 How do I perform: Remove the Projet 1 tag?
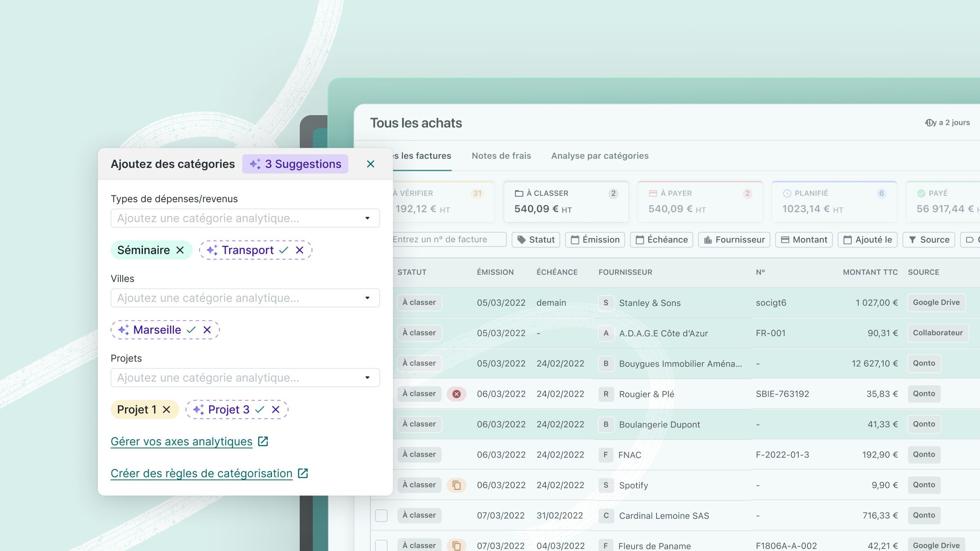tap(166, 409)
